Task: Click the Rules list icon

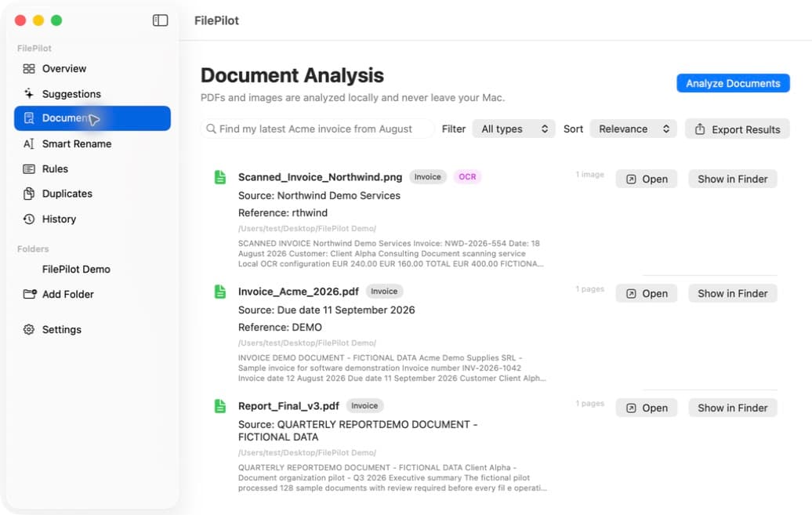Action: click(29, 169)
